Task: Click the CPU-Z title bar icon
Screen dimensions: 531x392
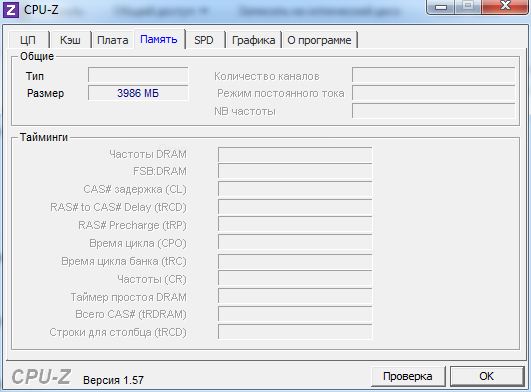Action: click(x=10, y=9)
